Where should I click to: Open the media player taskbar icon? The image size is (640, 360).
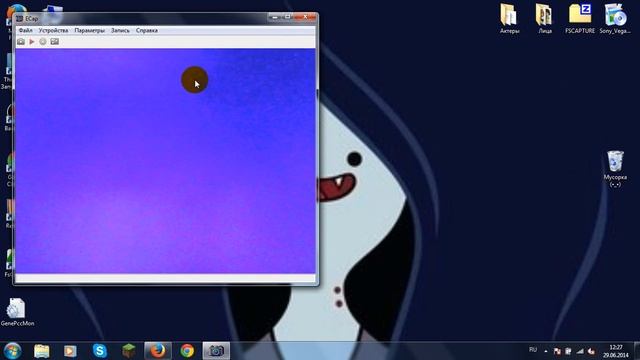click(x=70, y=351)
